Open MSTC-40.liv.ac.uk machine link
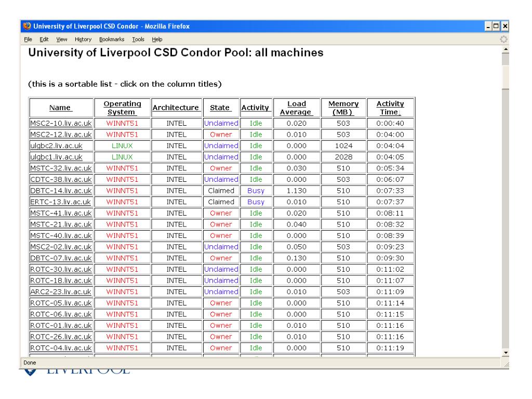The image size is (532, 399). tap(61, 235)
